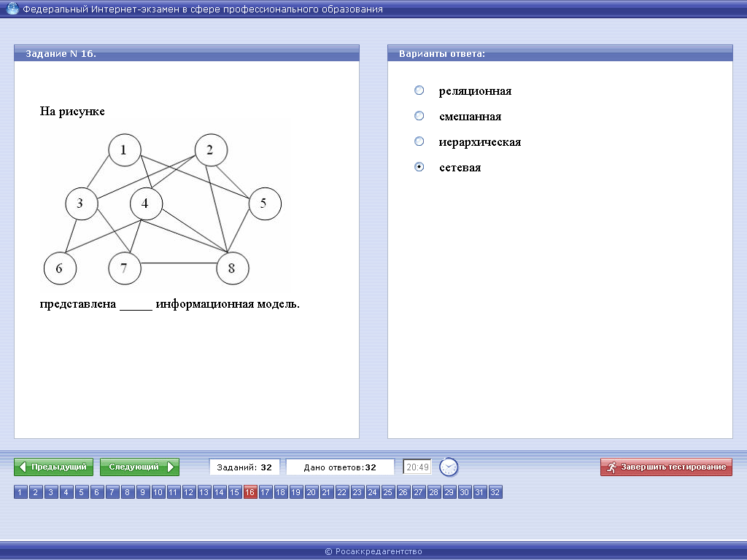Go to previous question with 'Предыдущий'

54,467
